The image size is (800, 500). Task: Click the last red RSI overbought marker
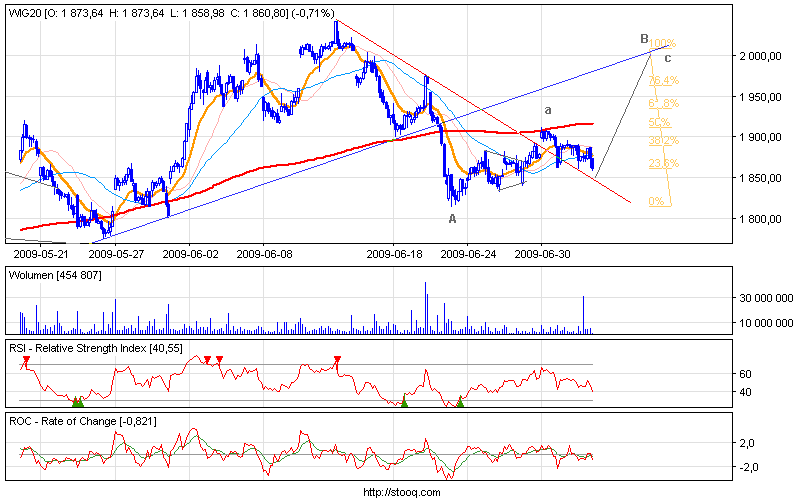(x=337, y=360)
